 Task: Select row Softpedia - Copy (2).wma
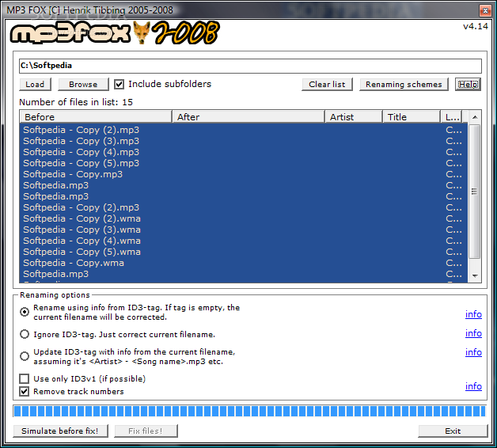pyautogui.click(x=243, y=218)
